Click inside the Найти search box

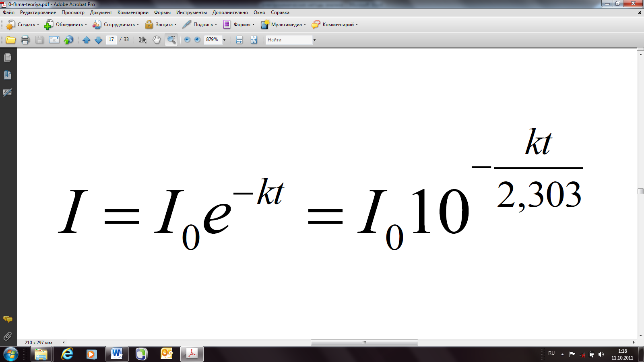(289, 40)
